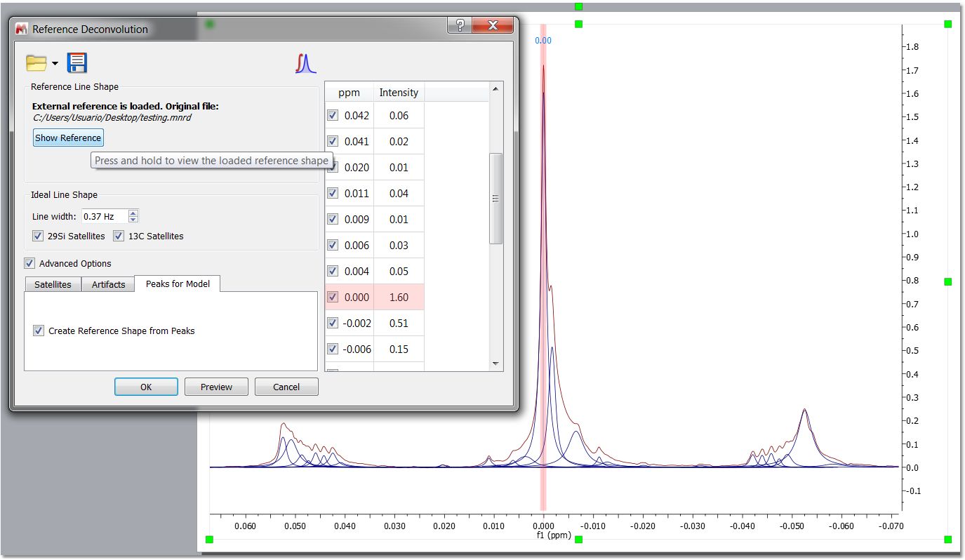Viewport: 965px width, 560px height.
Task: Increase line width with up stepper arrow
Action: pyautogui.click(x=133, y=213)
